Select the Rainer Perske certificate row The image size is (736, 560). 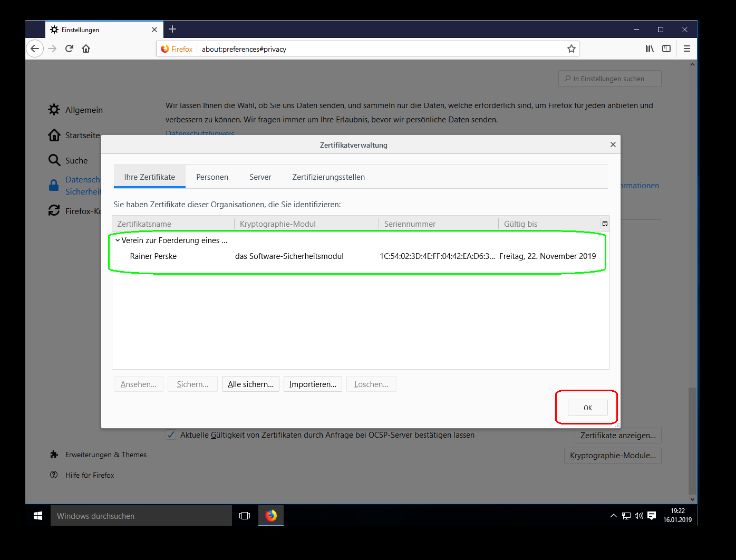[x=153, y=256]
